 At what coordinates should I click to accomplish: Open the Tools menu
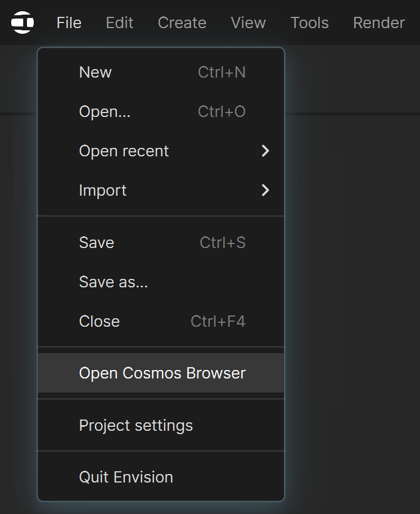(309, 22)
